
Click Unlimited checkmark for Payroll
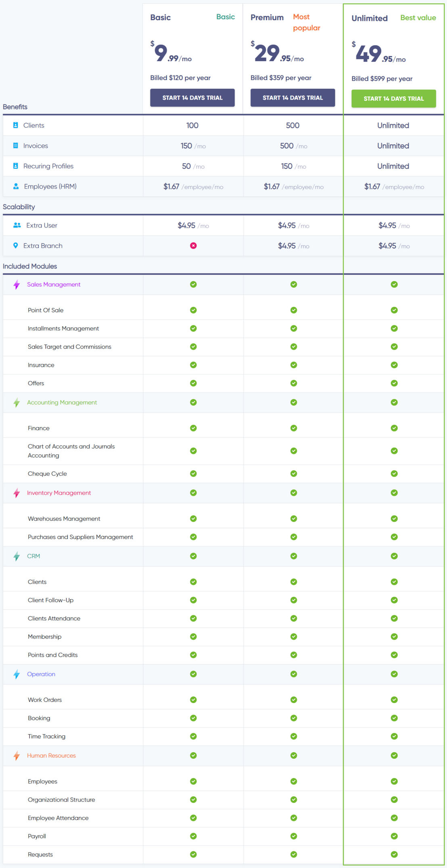[x=394, y=836]
